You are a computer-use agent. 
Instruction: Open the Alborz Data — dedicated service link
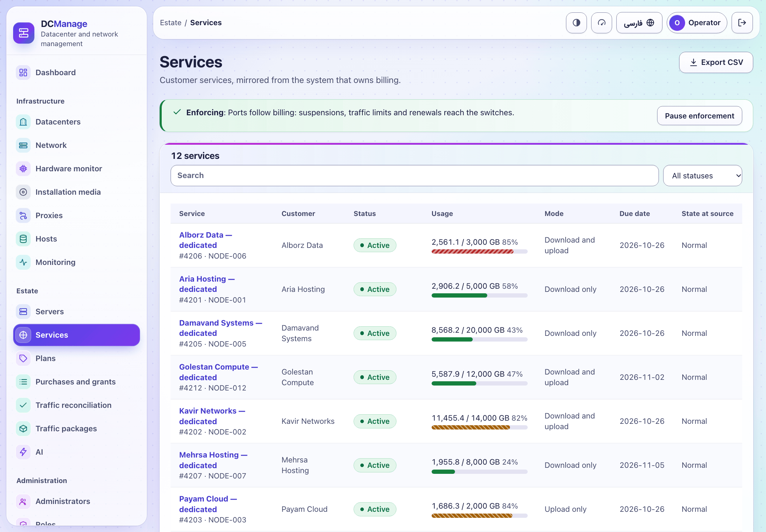coord(206,240)
